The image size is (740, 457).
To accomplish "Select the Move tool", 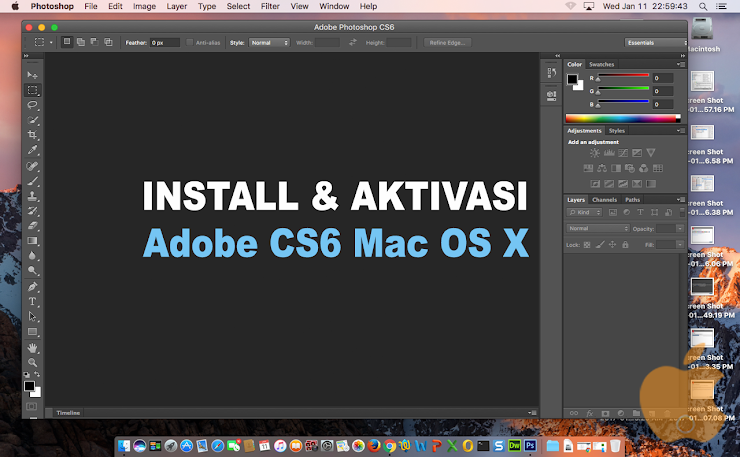I will (32, 75).
